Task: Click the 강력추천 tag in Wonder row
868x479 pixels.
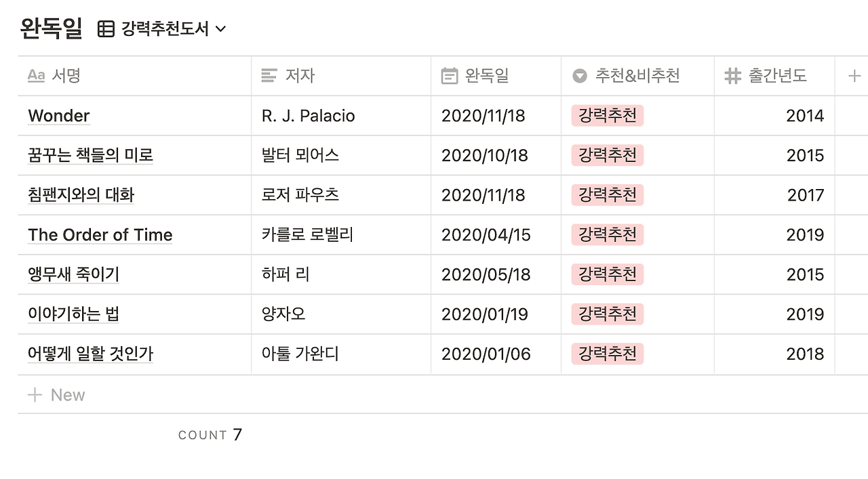Action: click(x=607, y=116)
